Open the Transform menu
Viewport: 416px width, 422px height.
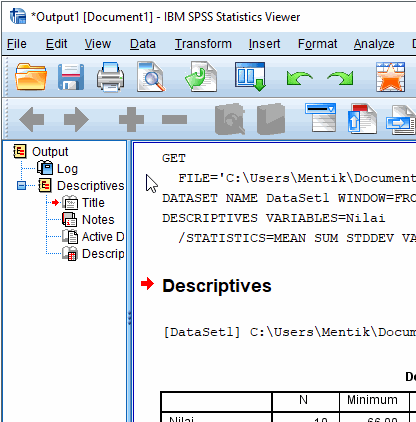click(x=203, y=44)
